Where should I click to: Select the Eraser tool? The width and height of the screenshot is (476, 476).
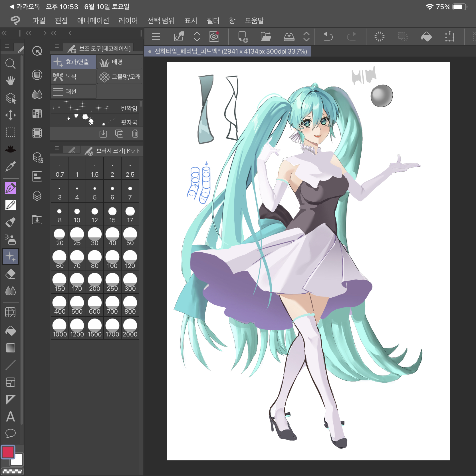10,274
